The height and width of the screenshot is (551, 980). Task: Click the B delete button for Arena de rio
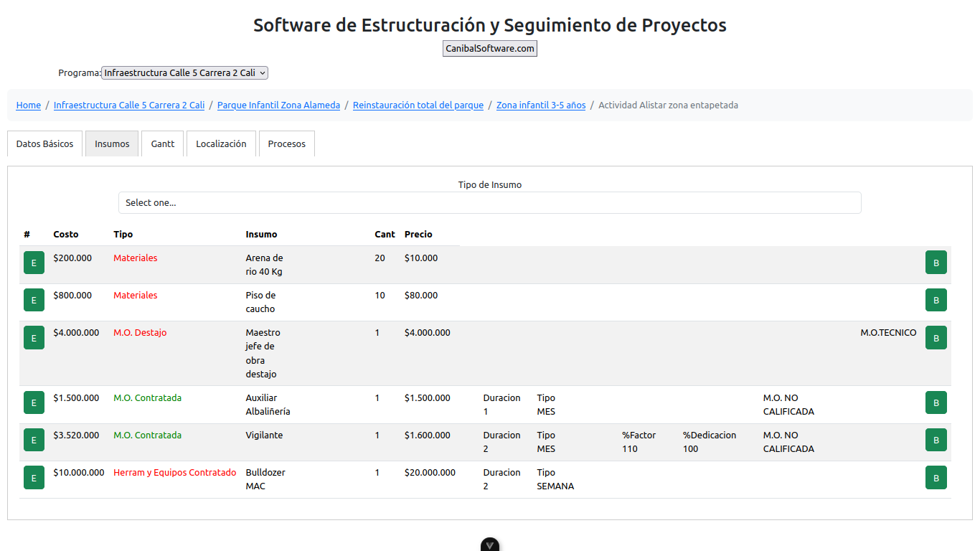click(x=936, y=263)
